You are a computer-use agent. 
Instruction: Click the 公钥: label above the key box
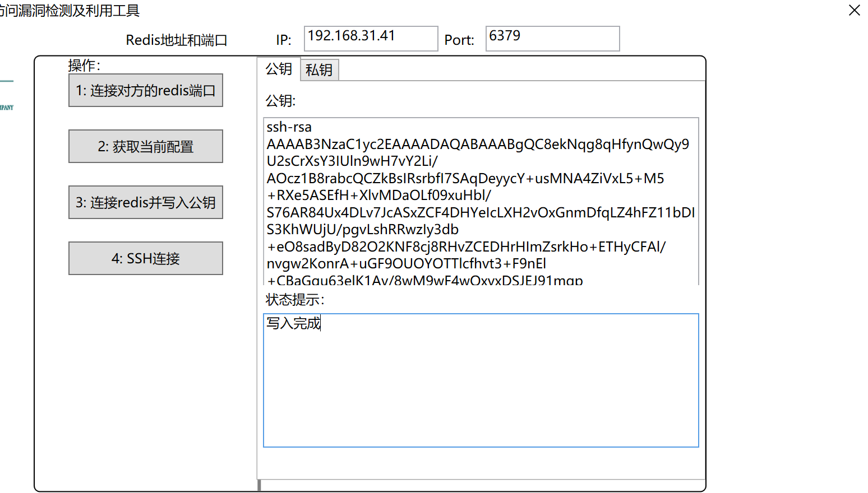[x=281, y=101]
